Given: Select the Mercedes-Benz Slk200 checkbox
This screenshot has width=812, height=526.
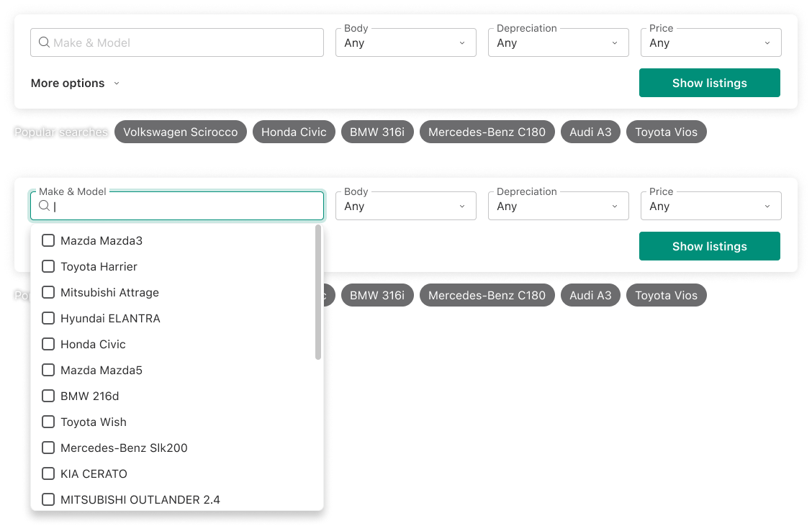Looking at the screenshot, I should tap(48, 448).
